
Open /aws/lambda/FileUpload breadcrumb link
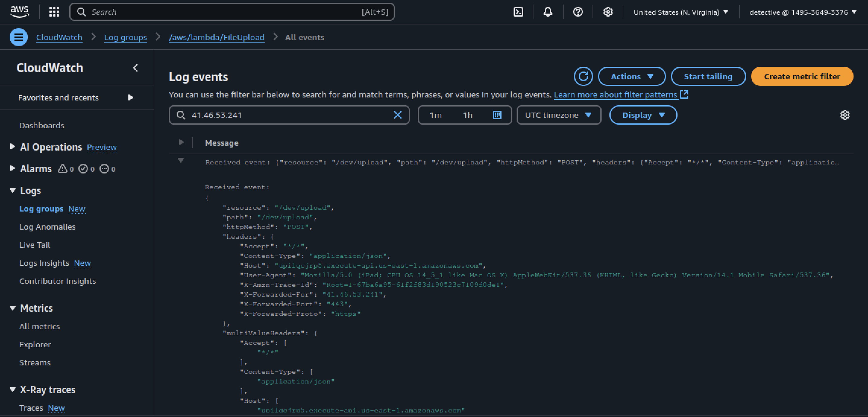(x=216, y=37)
